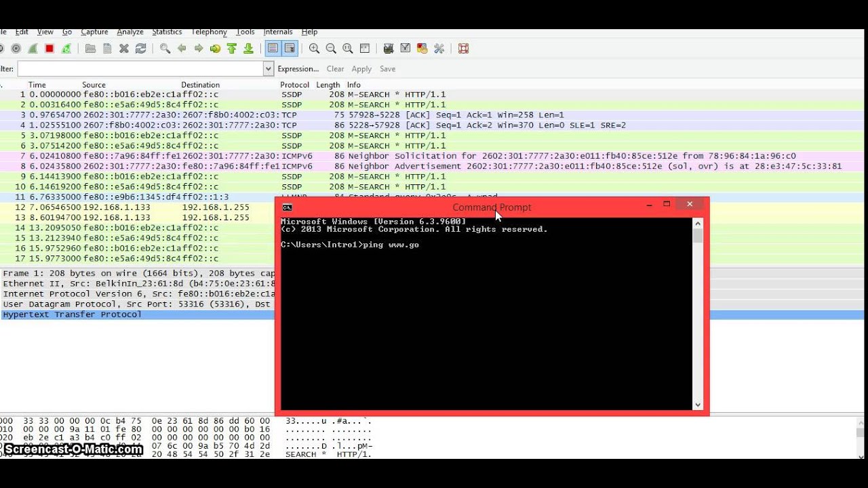Expand the display filter history dropdown
This screenshot has height=488, width=868.
pos(268,68)
